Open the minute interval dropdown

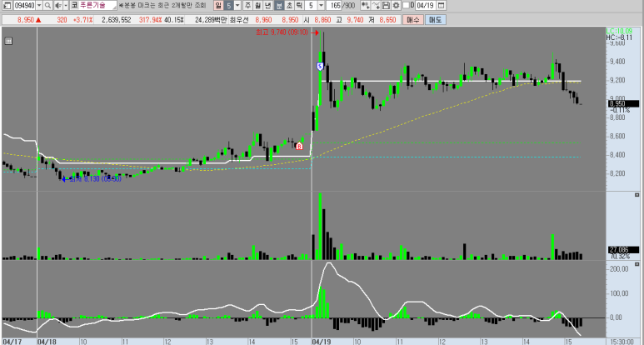pos(321,5)
